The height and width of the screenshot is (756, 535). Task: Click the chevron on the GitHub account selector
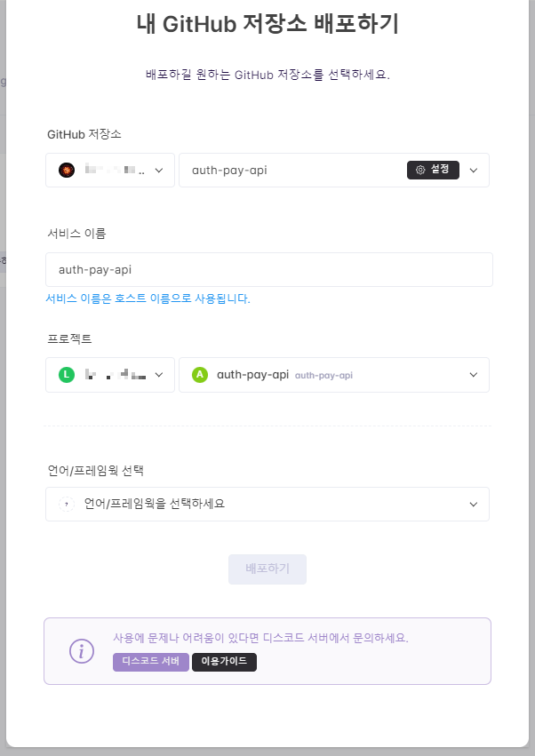click(x=160, y=169)
